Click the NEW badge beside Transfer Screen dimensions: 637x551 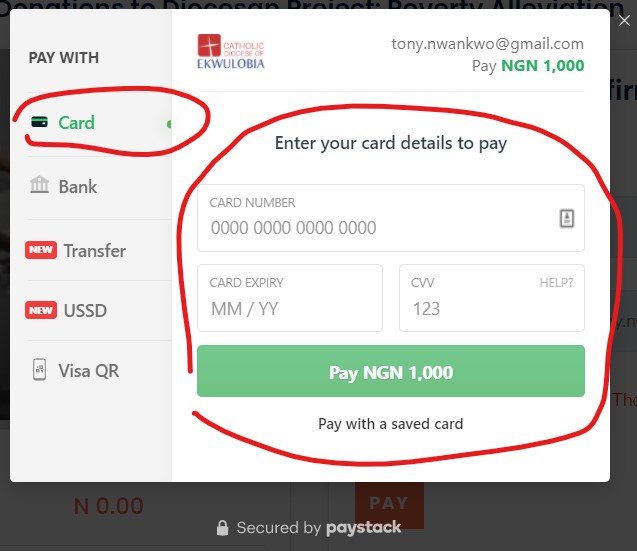click(x=41, y=250)
